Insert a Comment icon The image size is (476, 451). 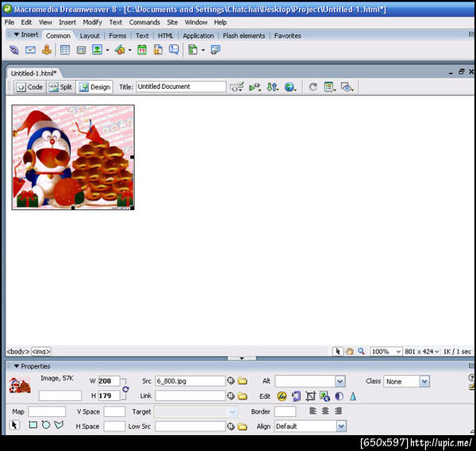pos(174,49)
